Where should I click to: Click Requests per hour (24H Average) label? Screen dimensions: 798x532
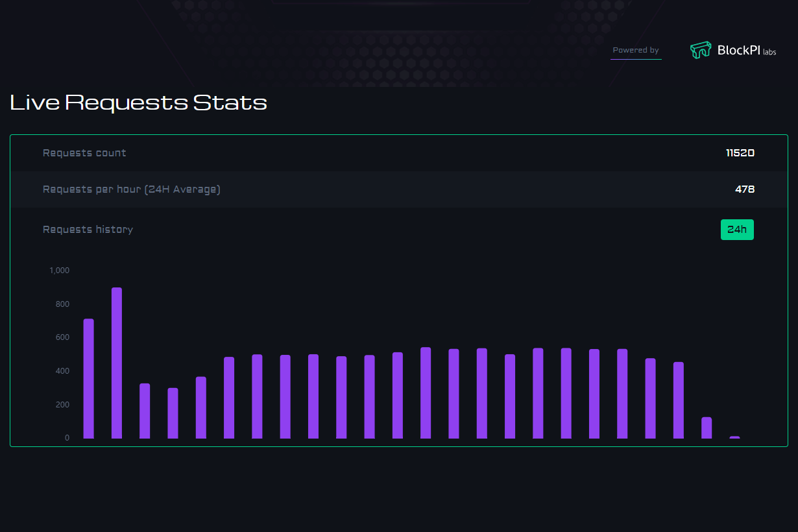pos(132,189)
